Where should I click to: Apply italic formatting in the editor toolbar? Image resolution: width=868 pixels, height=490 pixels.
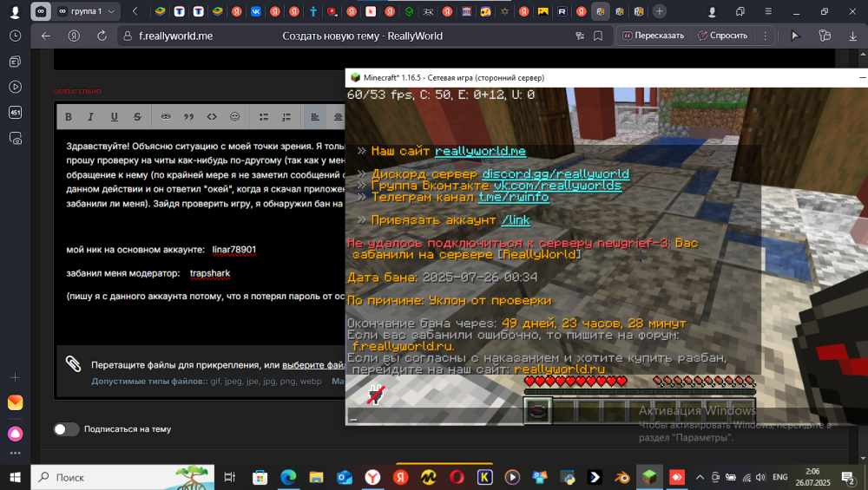91,117
